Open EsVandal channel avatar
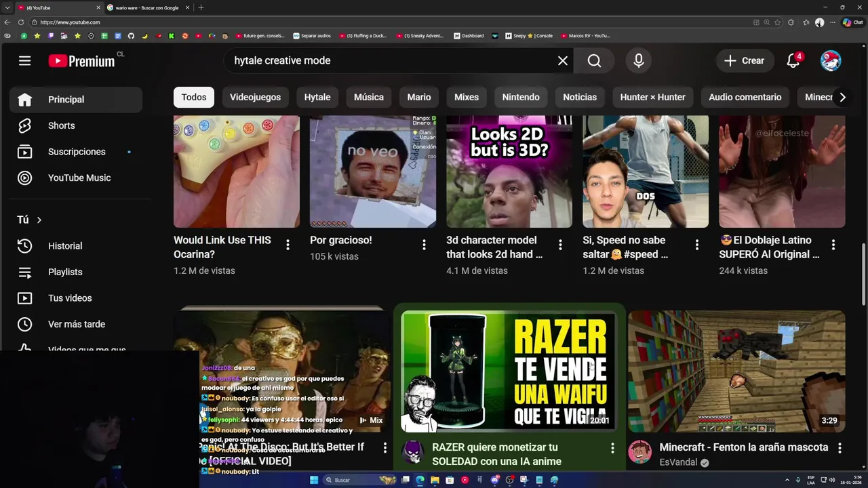The height and width of the screenshot is (488, 868). (x=639, y=452)
